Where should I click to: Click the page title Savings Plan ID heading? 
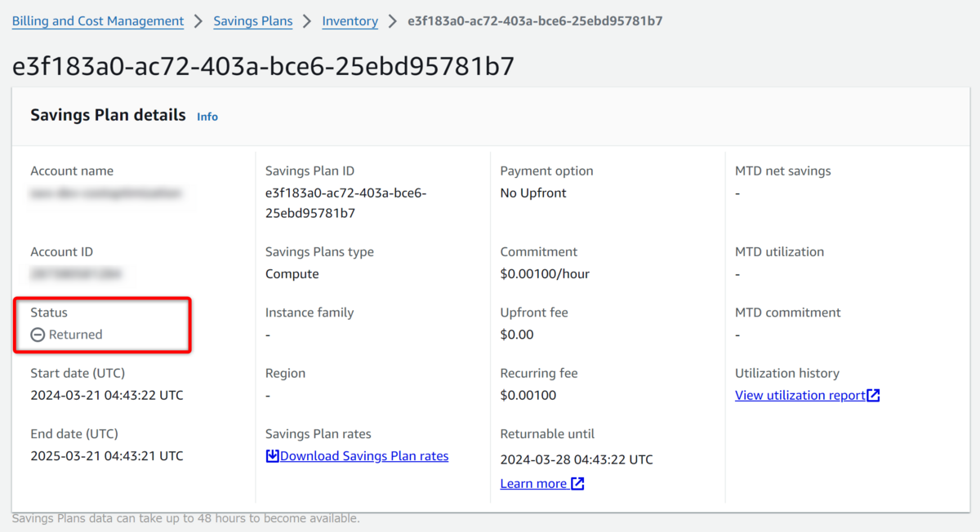264,66
